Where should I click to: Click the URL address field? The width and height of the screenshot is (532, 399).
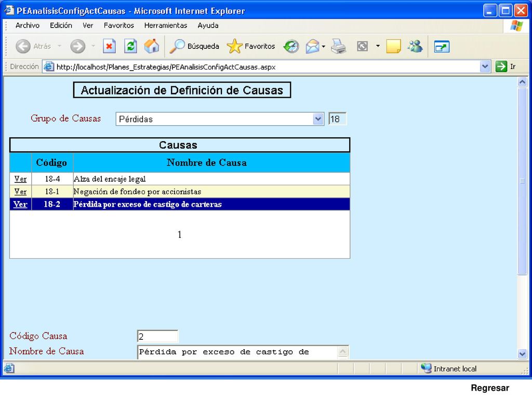point(268,67)
